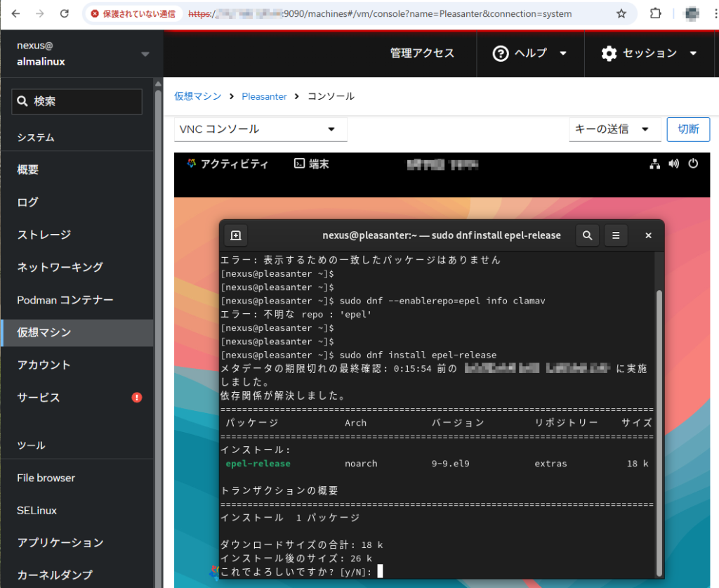Click the terminal window vertical scrollbar

pos(659,422)
